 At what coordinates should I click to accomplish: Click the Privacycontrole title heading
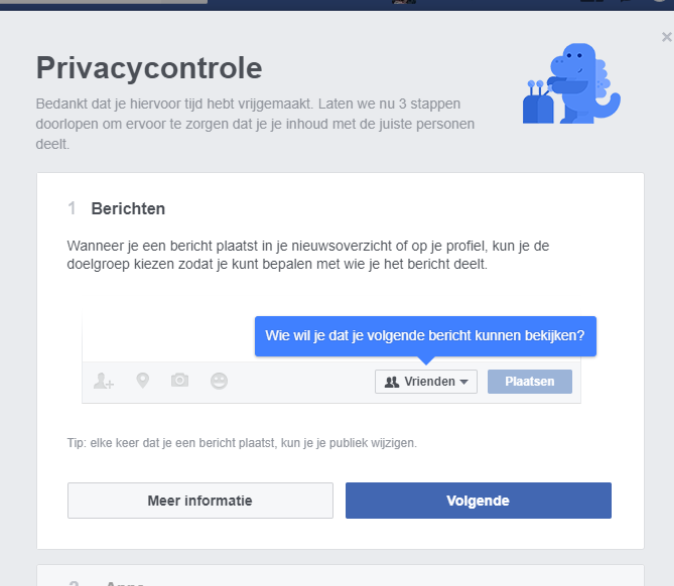[x=149, y=68]
